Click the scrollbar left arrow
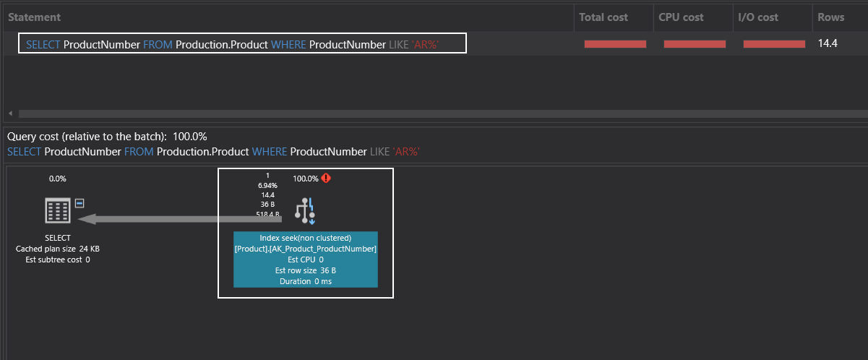868x360 pixels. (x=10, y=113)
